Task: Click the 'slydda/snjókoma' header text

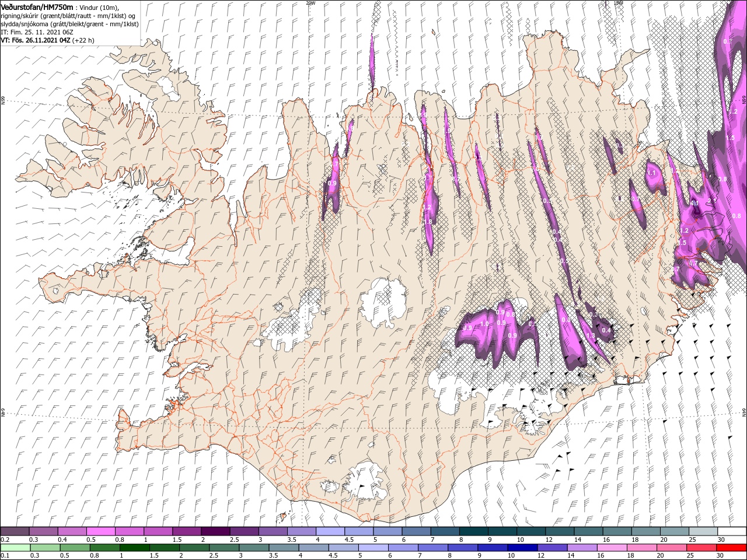Action: coord(25,24)
